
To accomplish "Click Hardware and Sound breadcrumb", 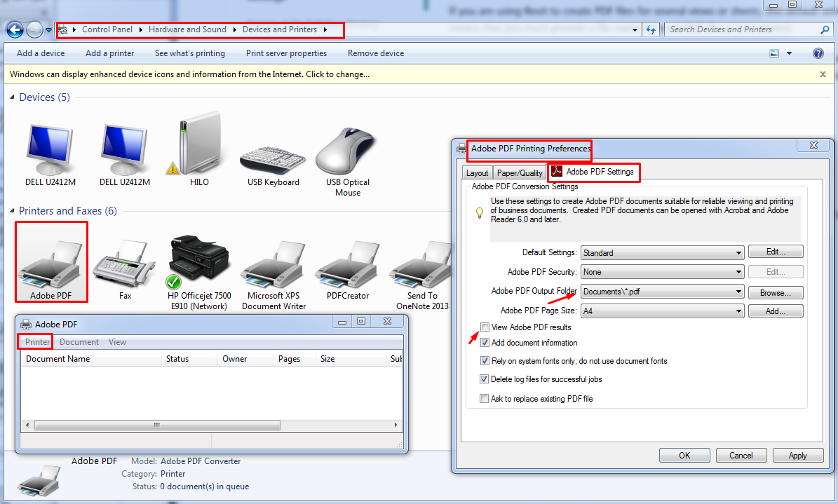I will pyautogui.click(x=188, y=30).
